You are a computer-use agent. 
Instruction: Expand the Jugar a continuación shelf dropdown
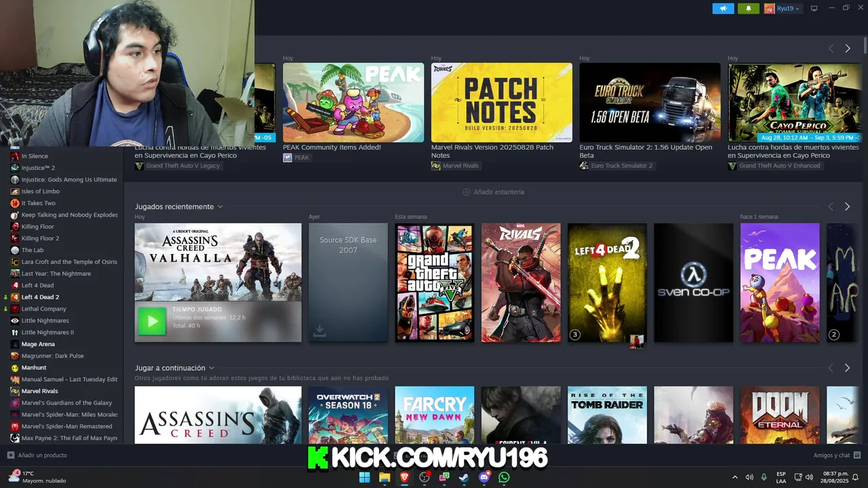click(212, 368)
